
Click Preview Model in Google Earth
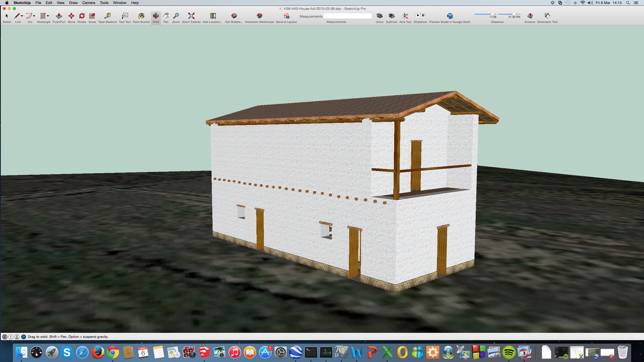pos(450,16)
